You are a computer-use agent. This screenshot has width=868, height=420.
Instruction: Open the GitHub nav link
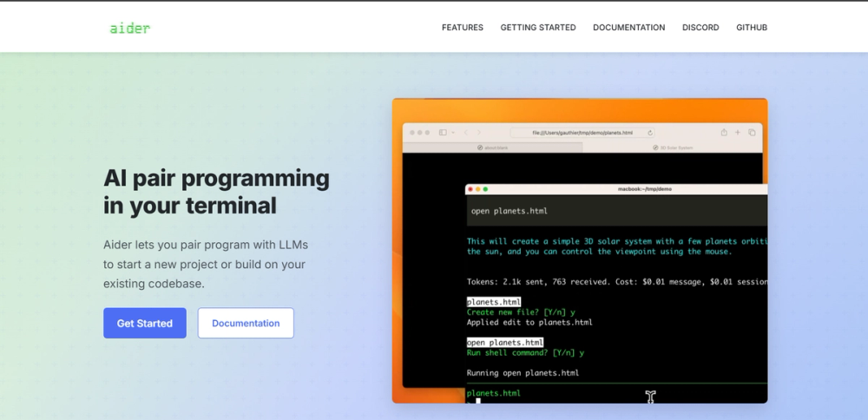click(x=751, y=28)
